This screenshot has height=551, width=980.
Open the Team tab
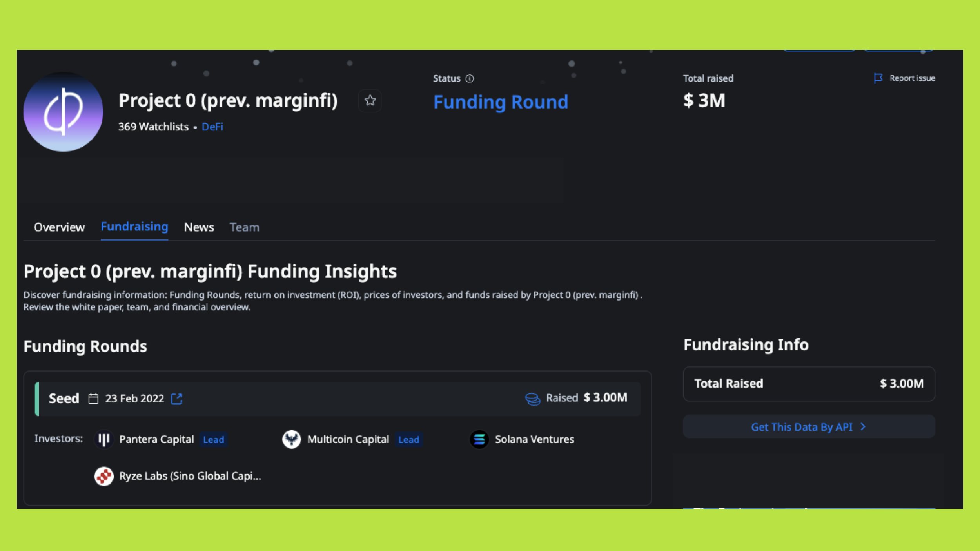point(244,227)
